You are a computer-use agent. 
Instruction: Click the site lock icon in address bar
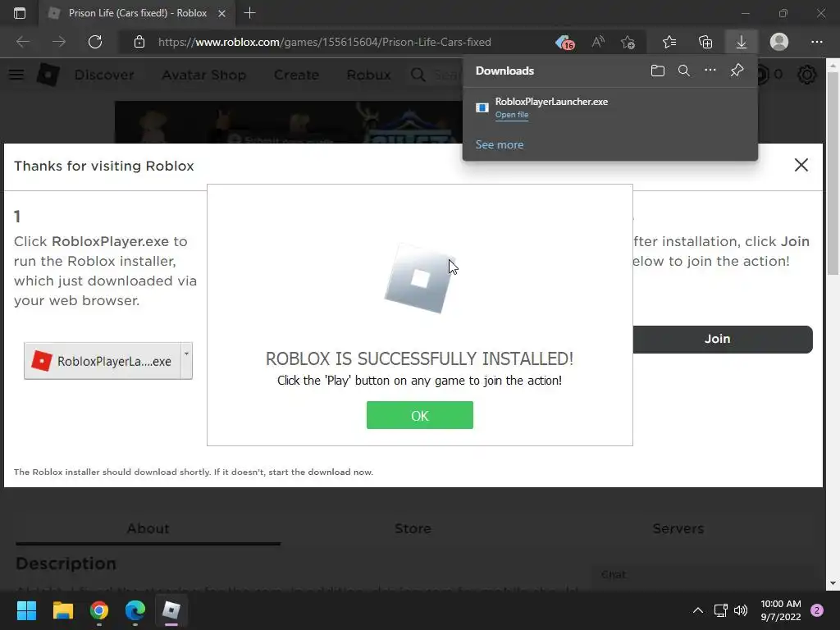(x=139, y=42)
